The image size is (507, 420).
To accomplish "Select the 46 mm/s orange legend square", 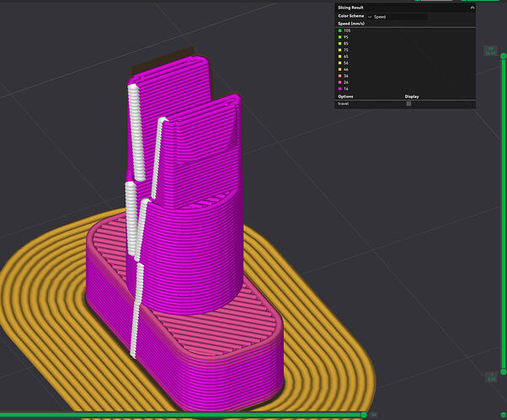I will click(x=340, y=70).
